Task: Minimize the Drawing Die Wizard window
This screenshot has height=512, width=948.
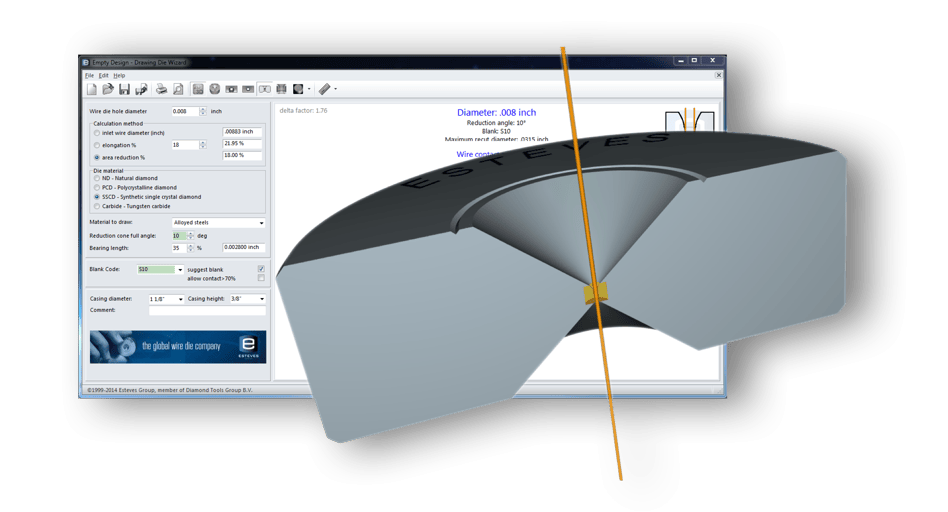Action: pyautogui.click(x=681, y=60)
